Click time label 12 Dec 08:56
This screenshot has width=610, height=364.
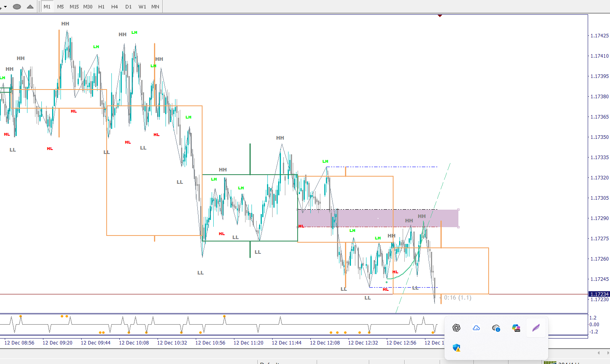[19, 343]
